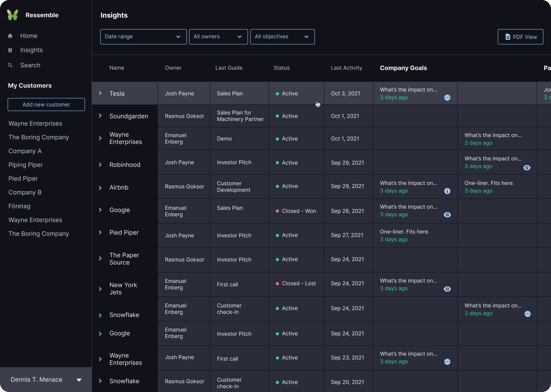Toggle the eye icon in Google Sales Plan row
Screen dimensions: 551x392
point(447,215)
